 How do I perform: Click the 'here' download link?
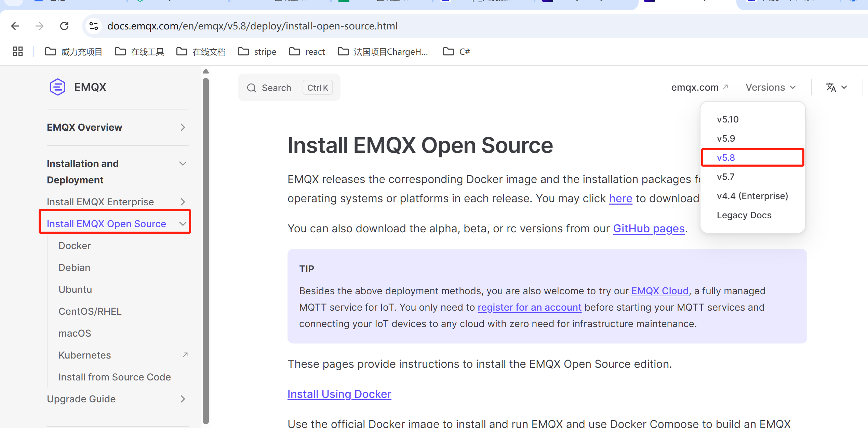click(x=620, y=198)
